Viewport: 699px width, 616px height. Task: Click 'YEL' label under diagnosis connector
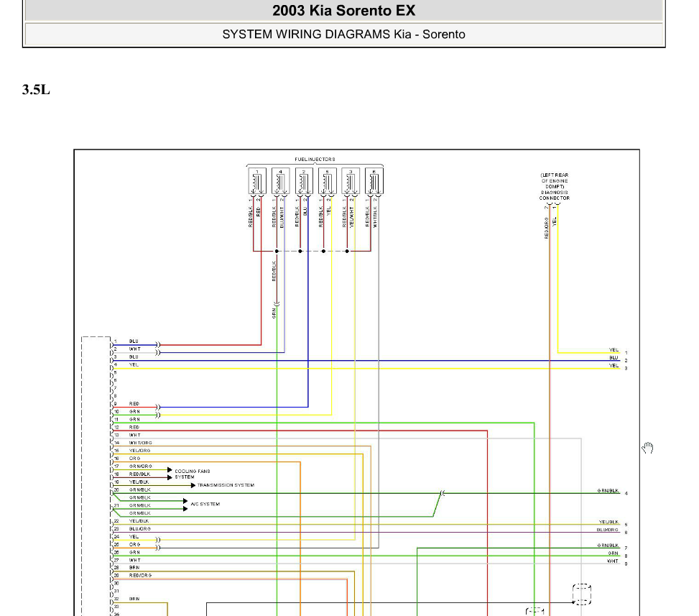coord(555,221)
